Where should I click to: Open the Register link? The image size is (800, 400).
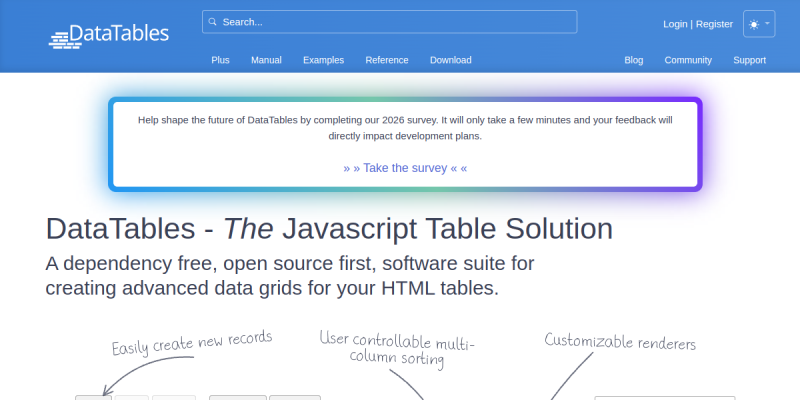click(714, 24)
